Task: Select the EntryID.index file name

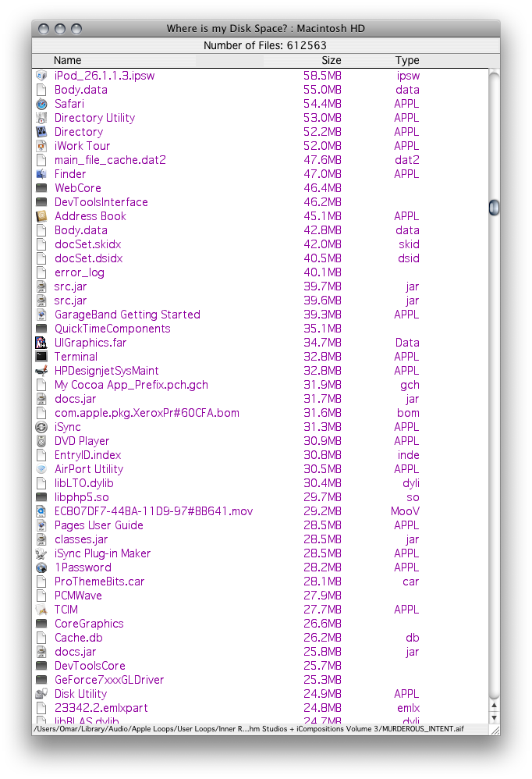Action: click(88, 455)
